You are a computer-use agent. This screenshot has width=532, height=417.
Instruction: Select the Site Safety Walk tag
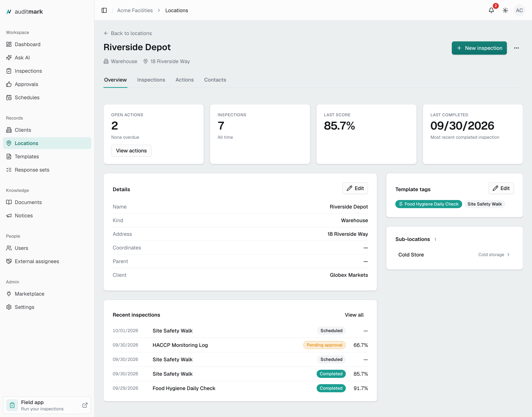[484, 204]
